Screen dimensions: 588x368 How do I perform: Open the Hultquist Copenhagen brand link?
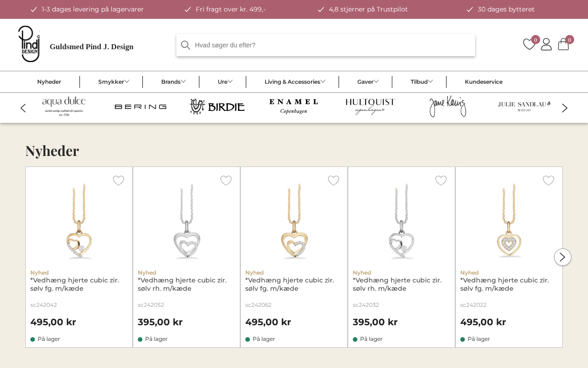coord(370,107)
